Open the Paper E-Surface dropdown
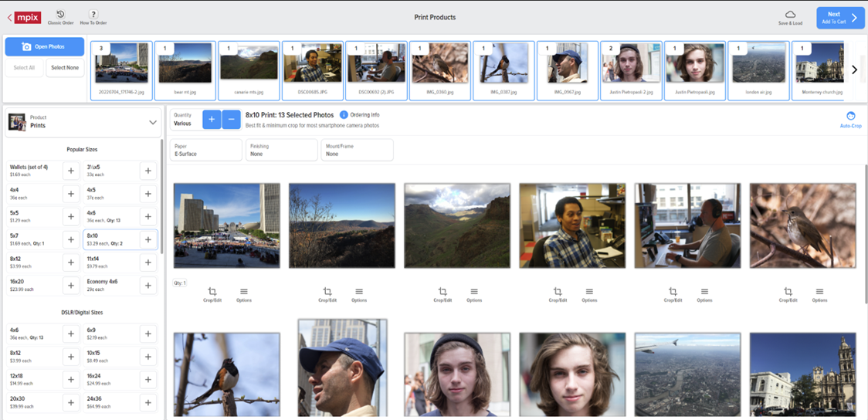868x420 pixels. [x=205, y=150]
